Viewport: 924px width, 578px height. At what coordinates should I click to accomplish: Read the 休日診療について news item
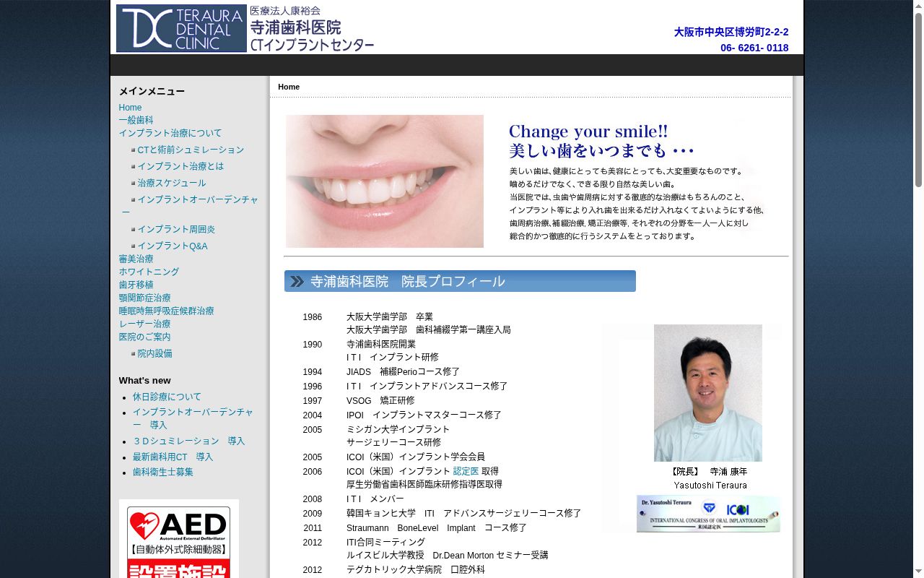[x=167, y=397]
